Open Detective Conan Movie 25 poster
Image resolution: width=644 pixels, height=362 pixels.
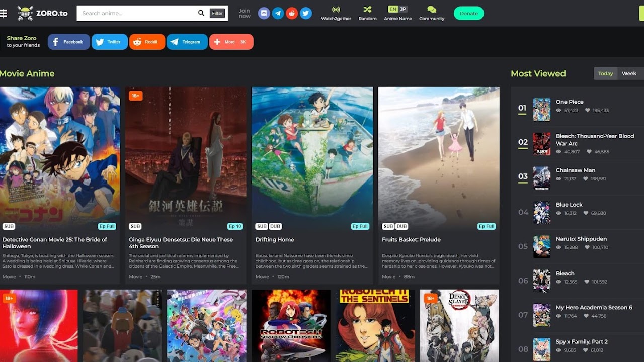pyautogui.click(x=60, y=159)
